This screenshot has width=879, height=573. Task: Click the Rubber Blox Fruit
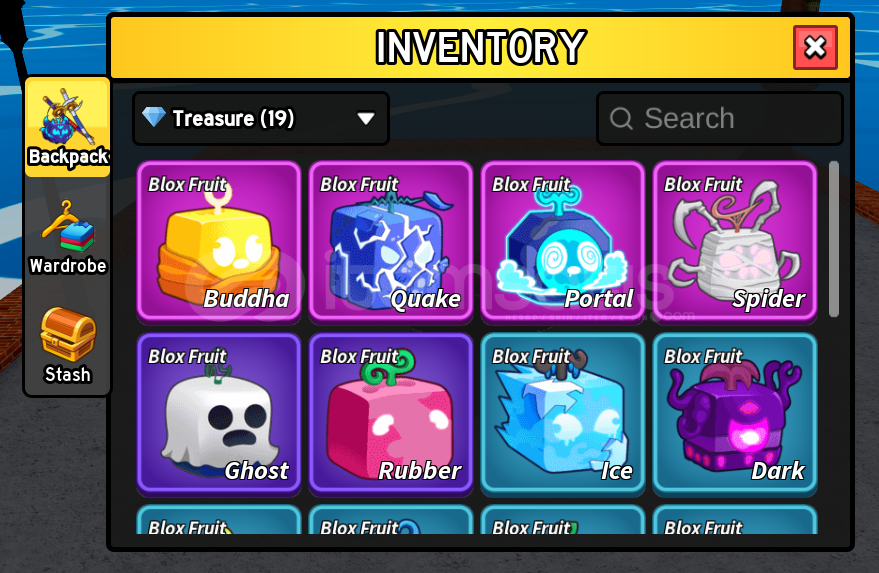pos(391,414)
